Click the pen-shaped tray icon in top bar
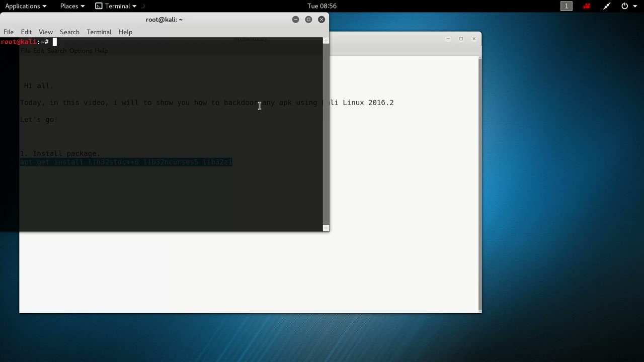The image size is (644, 362). (607, 6)
